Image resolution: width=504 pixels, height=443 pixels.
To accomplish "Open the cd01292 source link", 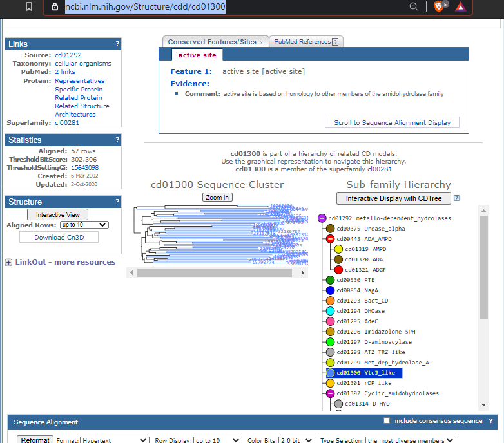I will click(68, 55).
